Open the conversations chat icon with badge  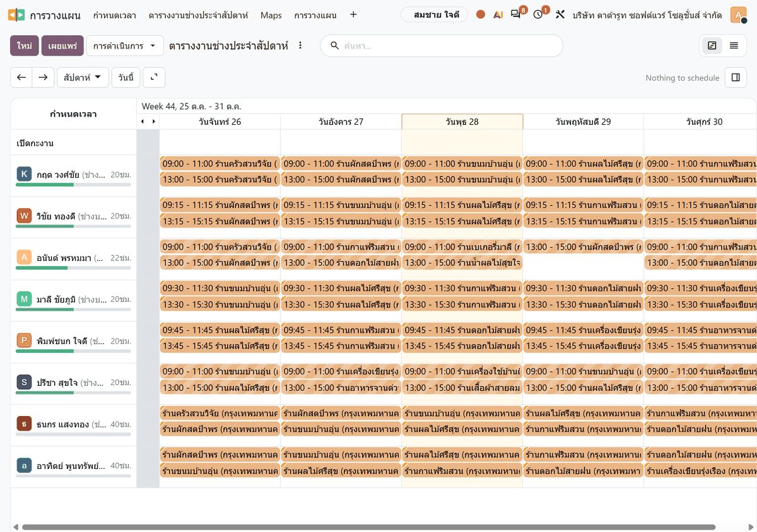coord(517,14)
